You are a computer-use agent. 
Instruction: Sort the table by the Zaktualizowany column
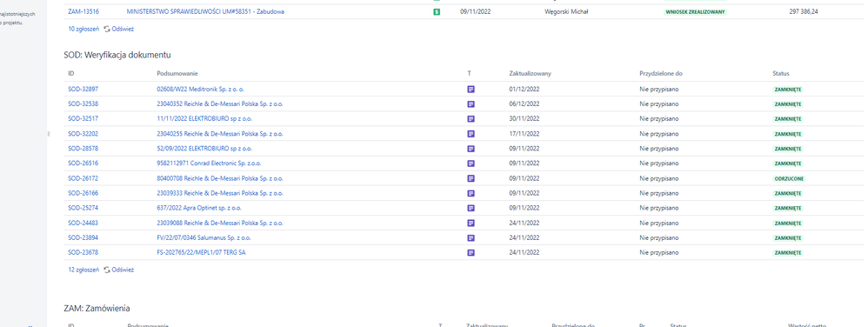point(530,74)
